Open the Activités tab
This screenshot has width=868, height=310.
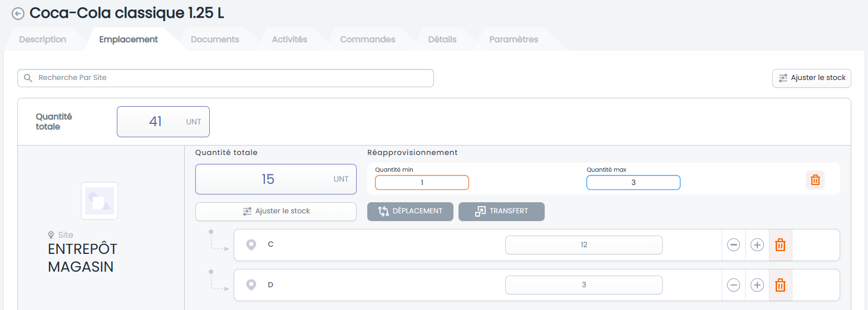pyautogui.click(x=289, y=39)
